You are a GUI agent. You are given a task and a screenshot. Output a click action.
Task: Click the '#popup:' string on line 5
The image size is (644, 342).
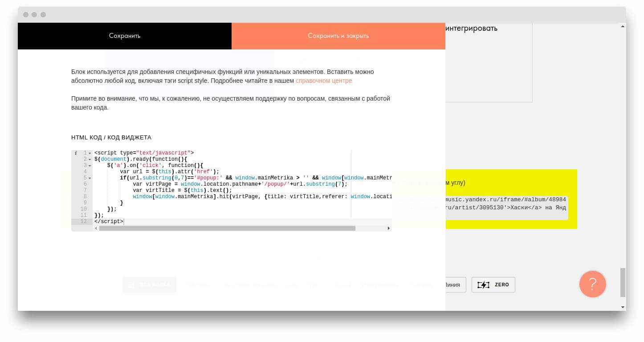point(208,178)
